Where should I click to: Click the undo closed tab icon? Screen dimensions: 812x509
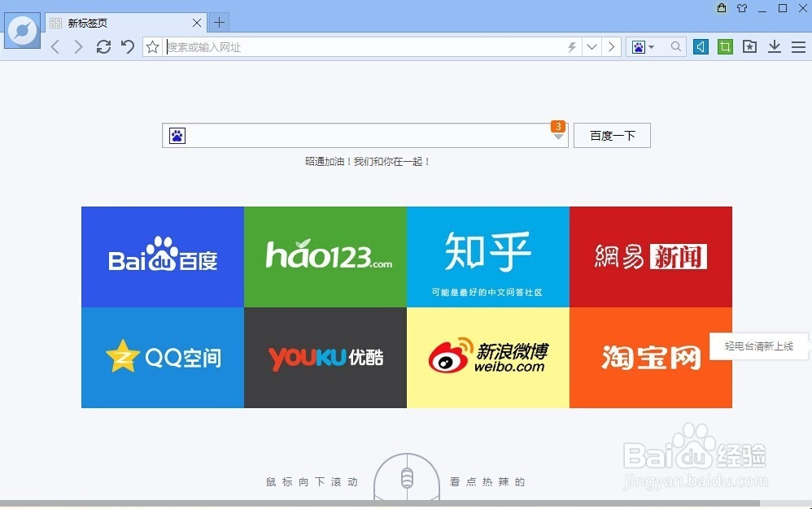[128, 47]
